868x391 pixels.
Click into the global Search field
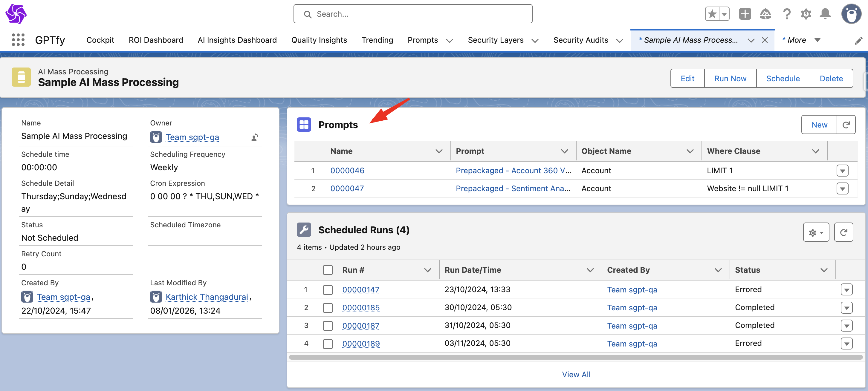click(x=413, y=14)
